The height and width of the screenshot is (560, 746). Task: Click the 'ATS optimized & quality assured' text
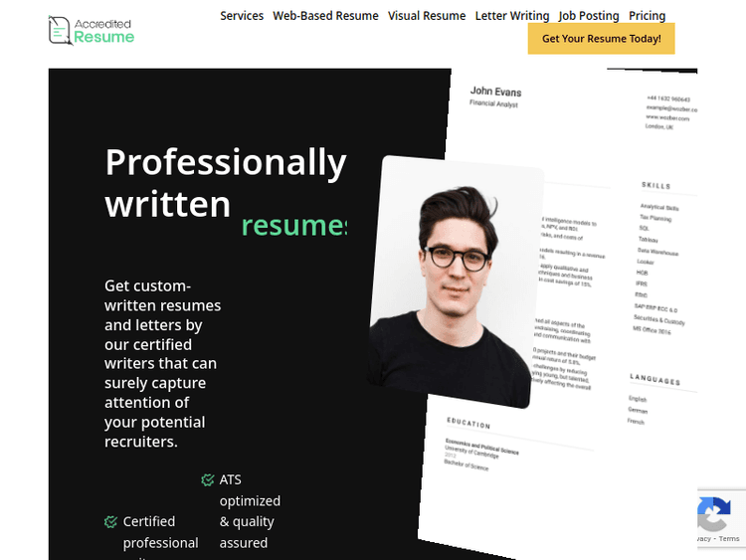(250, 511)
